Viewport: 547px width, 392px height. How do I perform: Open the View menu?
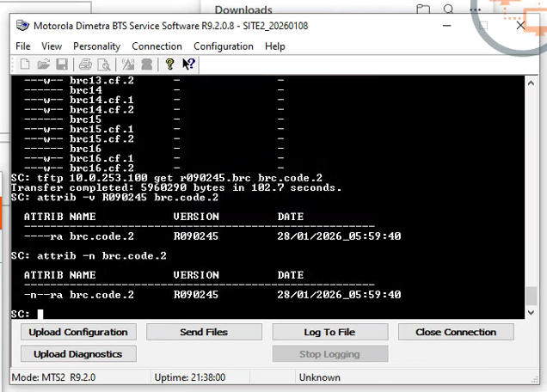tap(52, 46)
